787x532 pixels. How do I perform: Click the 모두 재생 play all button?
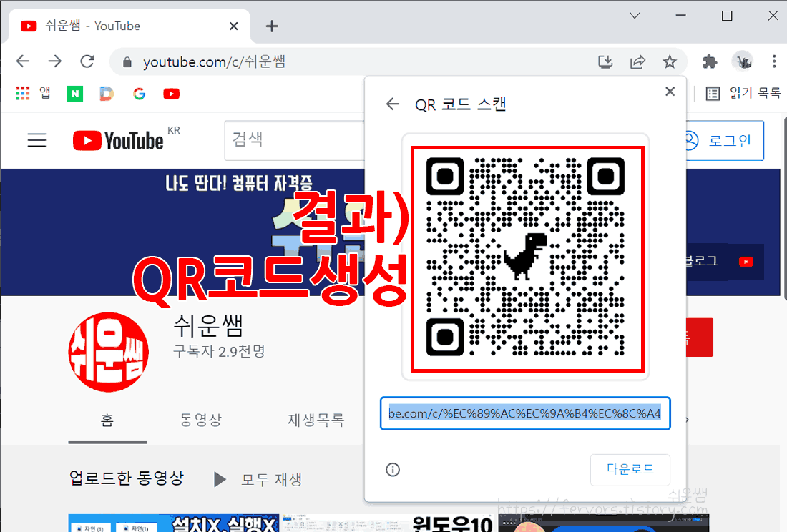(258, 479)
